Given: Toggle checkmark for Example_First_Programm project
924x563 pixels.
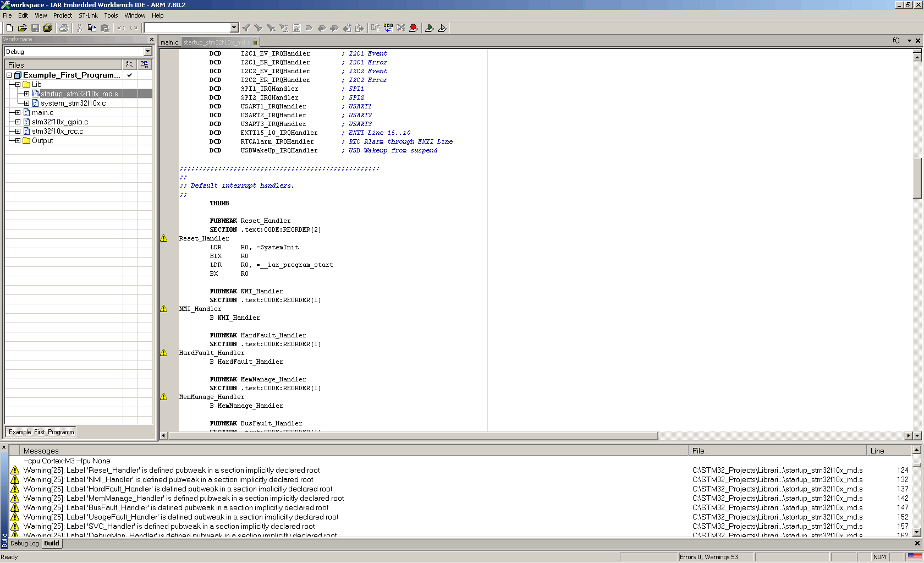Looking at the screenshot, I should (x=129, y=75).
